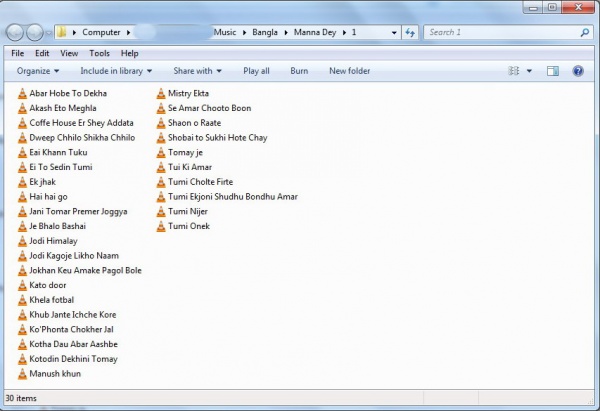Open the Help question mark icon

coord(577,71)
